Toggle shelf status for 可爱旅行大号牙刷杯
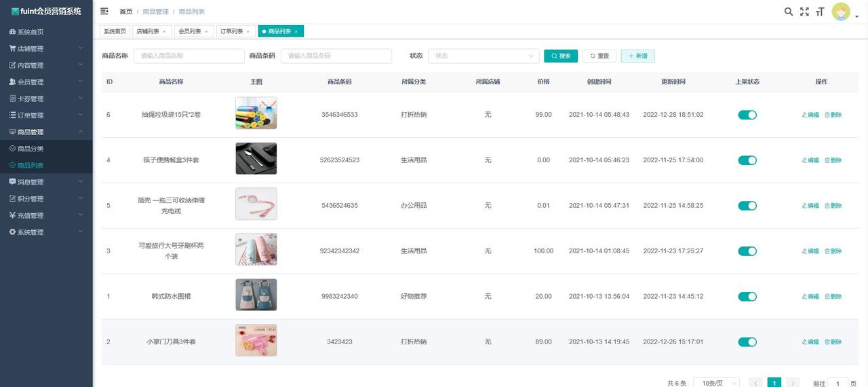Screen dimensions: 868x387 click(x=747, y=251)
